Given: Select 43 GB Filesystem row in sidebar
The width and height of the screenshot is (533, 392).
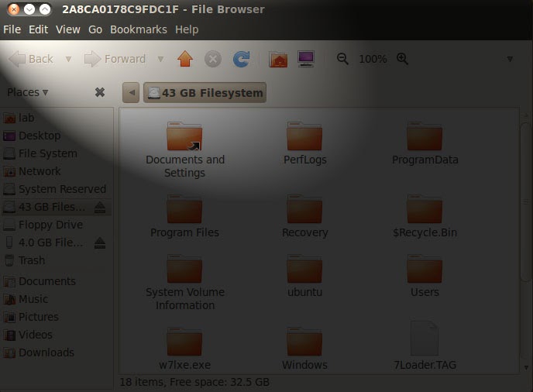Looking at the screenshot, I should pos(57,207).
